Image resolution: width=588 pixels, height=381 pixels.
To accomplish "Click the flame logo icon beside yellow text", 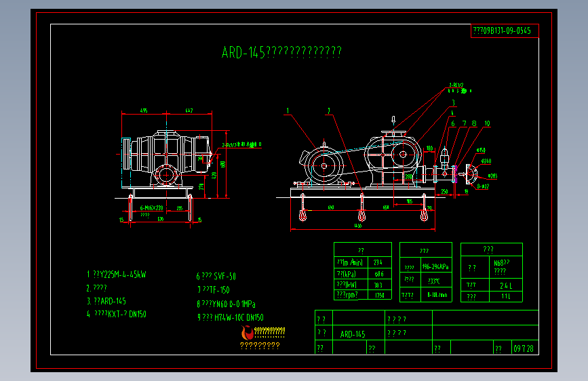I will pyautogui.click(x=247, y=333).
